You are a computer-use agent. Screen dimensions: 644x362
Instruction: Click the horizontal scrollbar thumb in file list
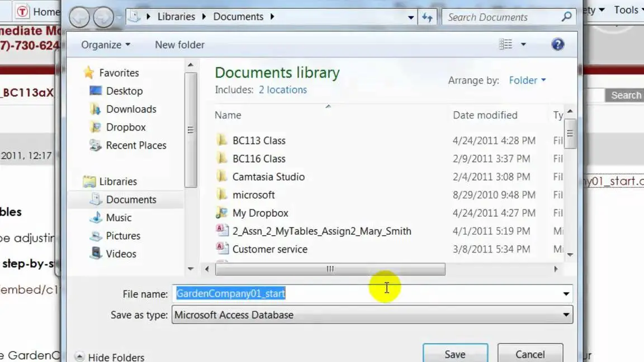click(330, 269)
